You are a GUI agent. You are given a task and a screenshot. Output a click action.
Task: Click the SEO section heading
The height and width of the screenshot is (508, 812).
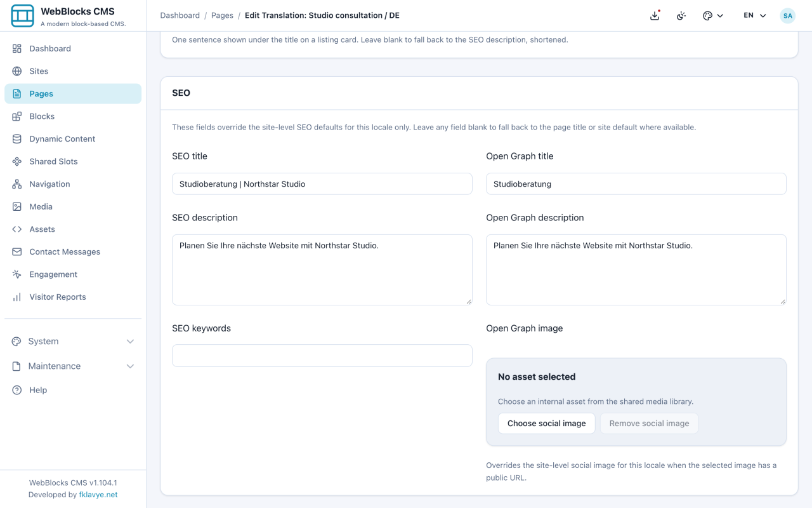coord(181,93)
